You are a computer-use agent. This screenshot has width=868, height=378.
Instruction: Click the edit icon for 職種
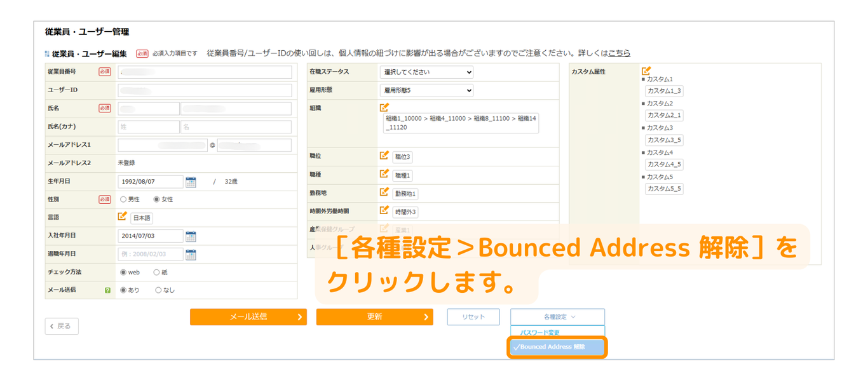pyautogui.click(x=384, y=173)
